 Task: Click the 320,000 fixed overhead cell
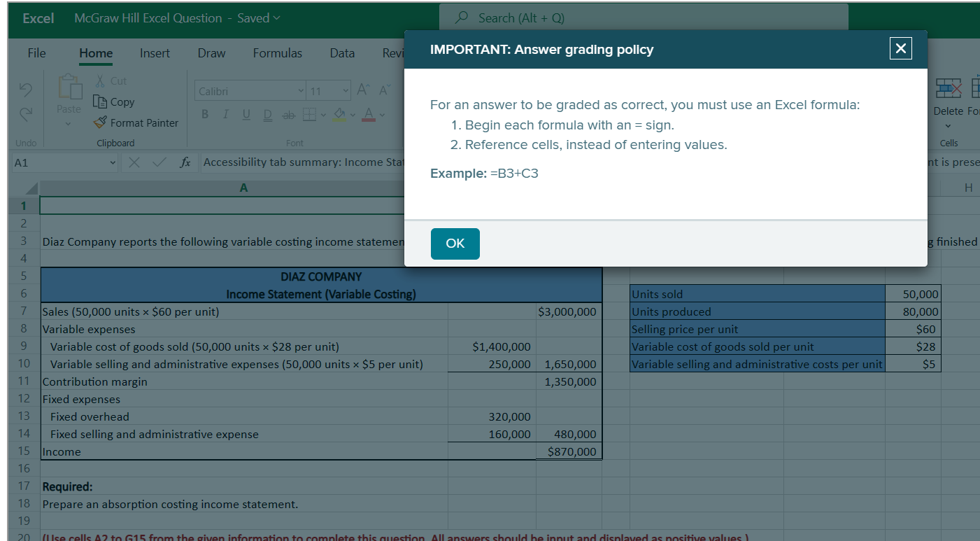tap(492, 416)
